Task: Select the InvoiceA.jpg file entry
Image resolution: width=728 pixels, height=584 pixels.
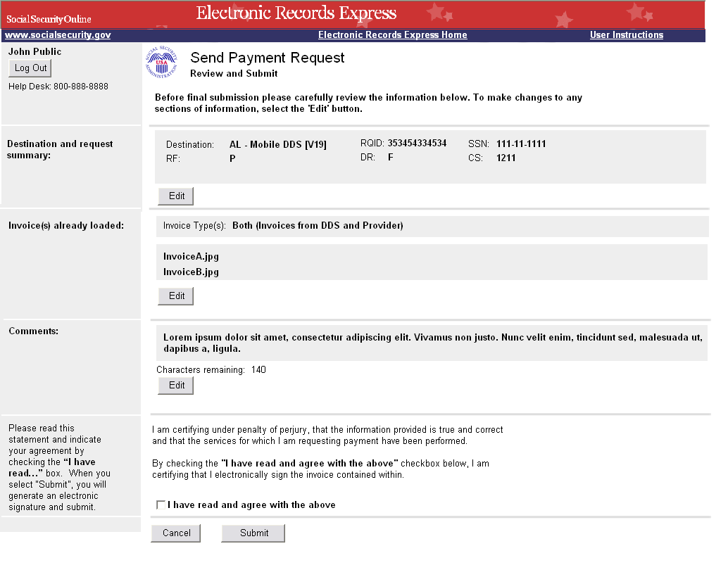Action: coord(191,257)
